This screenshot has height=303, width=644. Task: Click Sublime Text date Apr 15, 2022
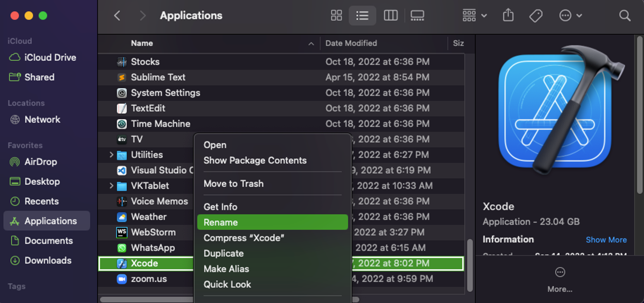(x=378, y=77)
